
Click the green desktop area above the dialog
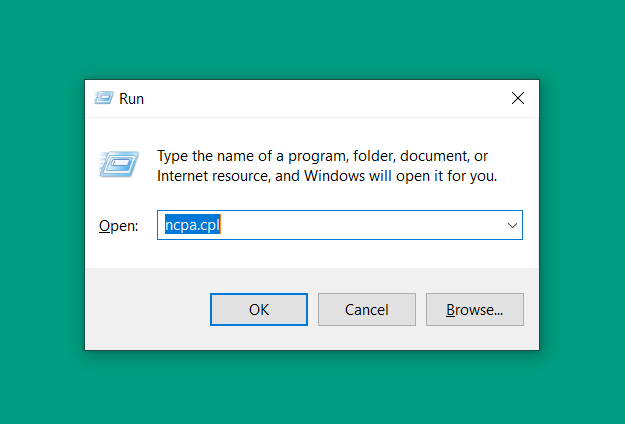pyautogui.click(x=312, y=39)
